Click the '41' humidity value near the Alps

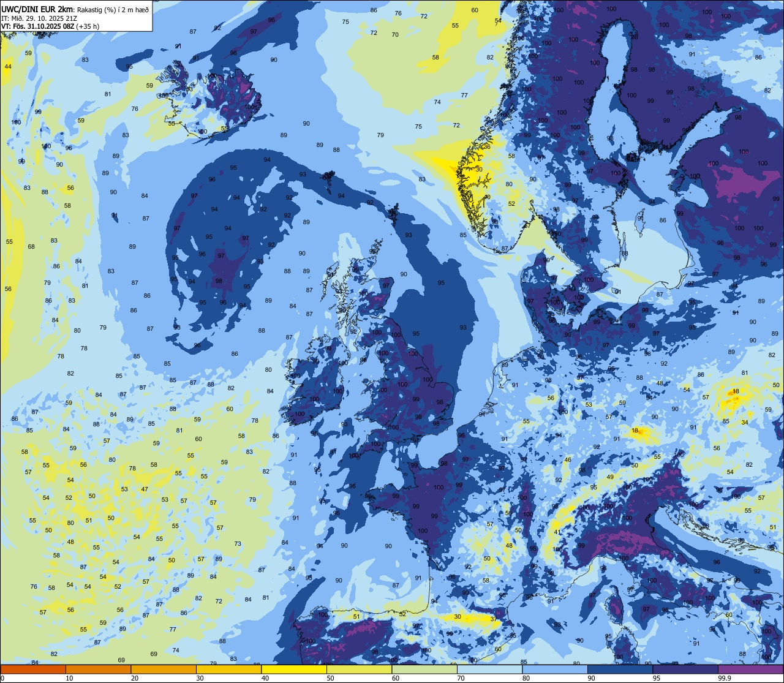tap(557, 532)
